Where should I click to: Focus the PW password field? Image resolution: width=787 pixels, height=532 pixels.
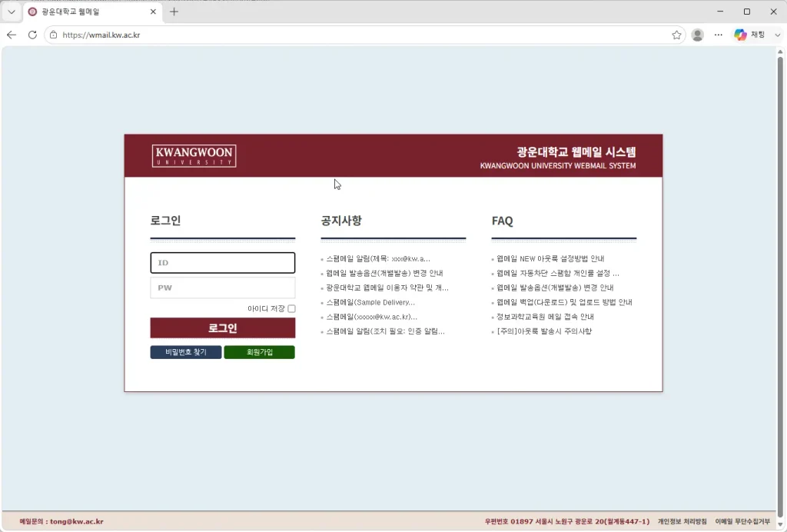(x=222, y=288)
